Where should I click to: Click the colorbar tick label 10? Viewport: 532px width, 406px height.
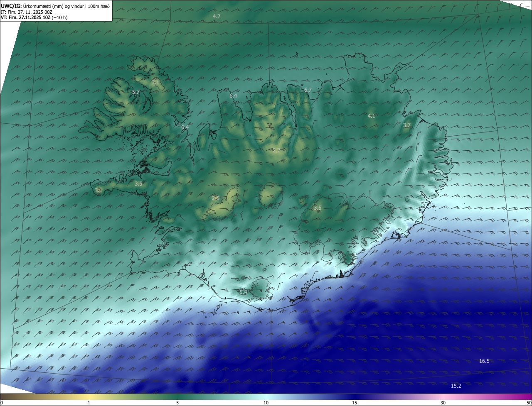point(266,403)
